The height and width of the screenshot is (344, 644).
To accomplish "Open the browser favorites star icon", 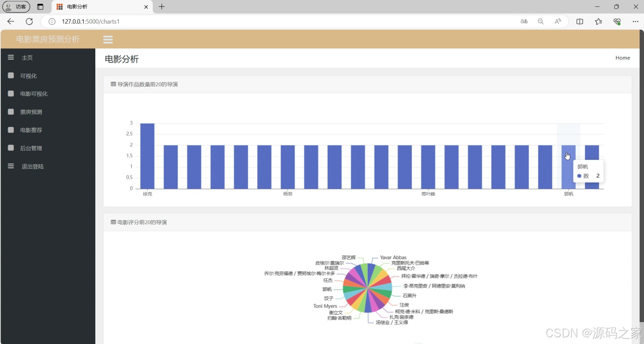I will [598, 21].
